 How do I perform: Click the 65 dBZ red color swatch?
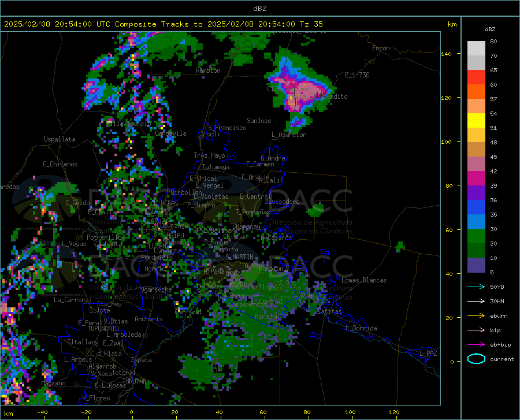click(x=476, y=77)
